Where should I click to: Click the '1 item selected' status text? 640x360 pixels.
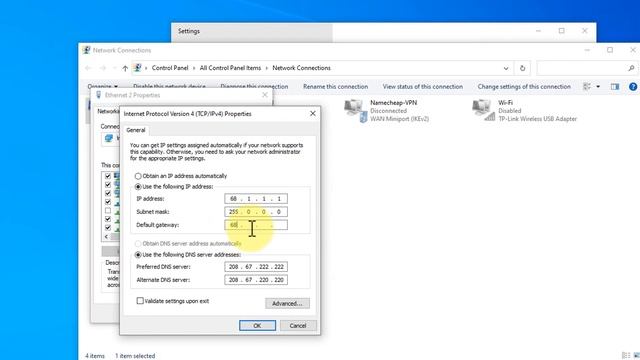[x=135, y=356]
